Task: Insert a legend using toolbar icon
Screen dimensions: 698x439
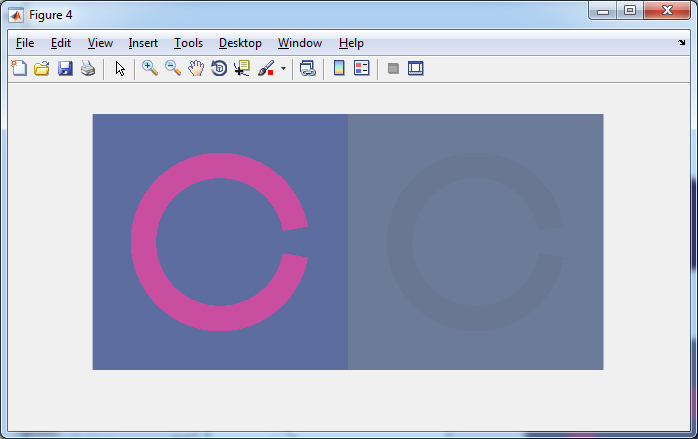Action: 361,68
